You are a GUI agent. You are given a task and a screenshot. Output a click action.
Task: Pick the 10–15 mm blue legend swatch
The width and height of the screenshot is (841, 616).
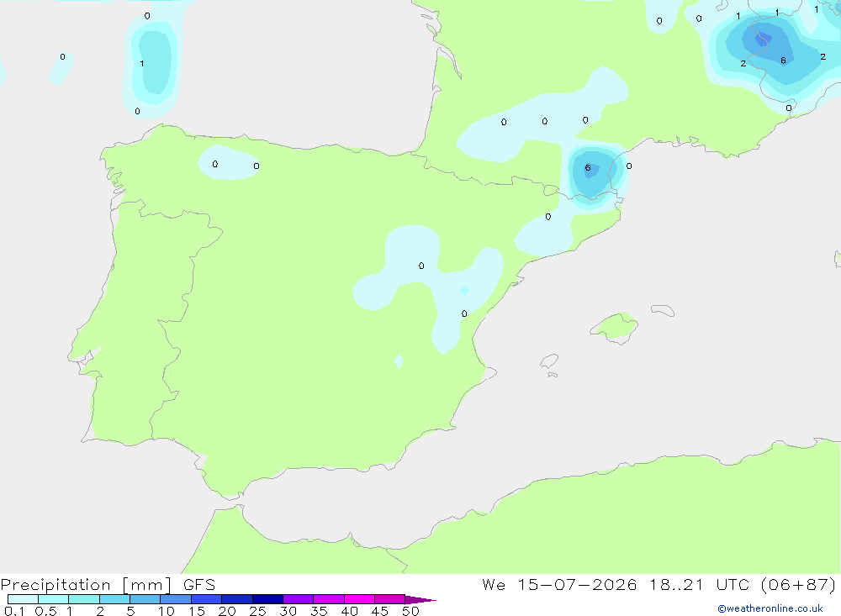[x=176, y=599]
